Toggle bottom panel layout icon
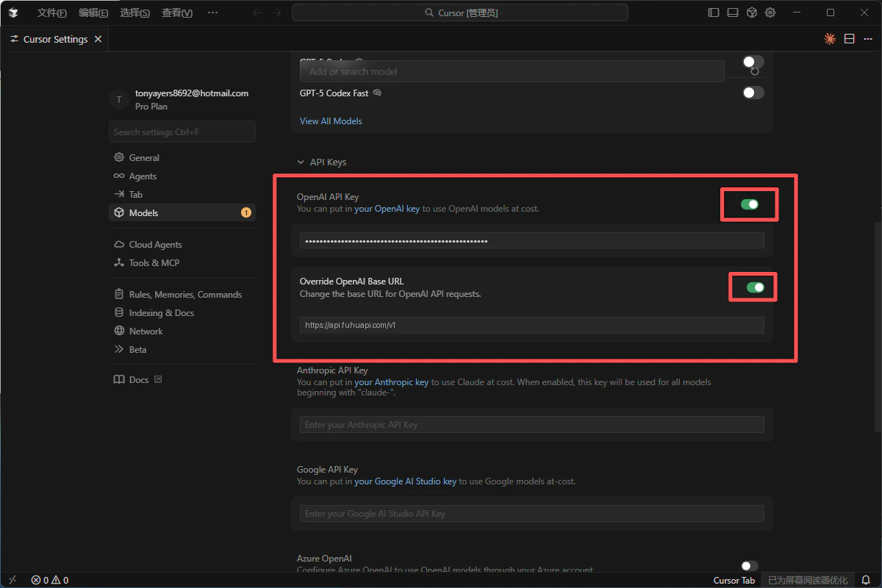 pyautogui.click(x=733, y=12)
